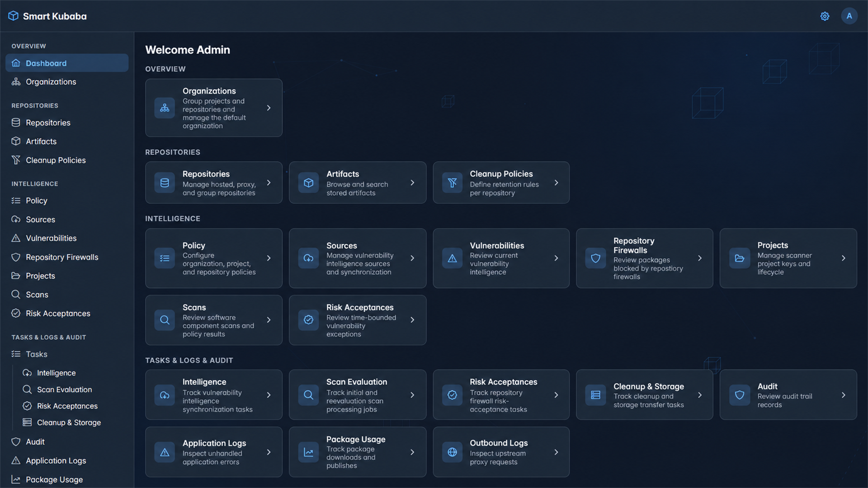Open the Risk Acceptances tasks card title
The height and width of the screenshot is (488, 868).
tap(503, 382)
